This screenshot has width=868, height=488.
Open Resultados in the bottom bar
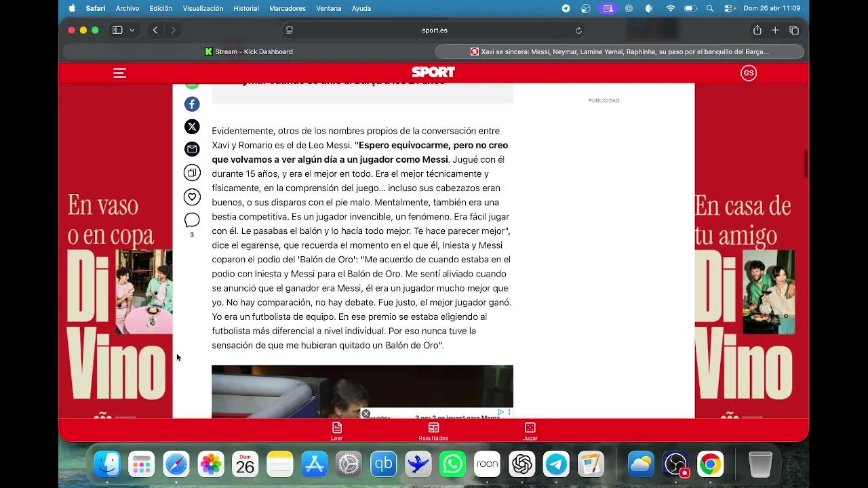coord(433,431)
